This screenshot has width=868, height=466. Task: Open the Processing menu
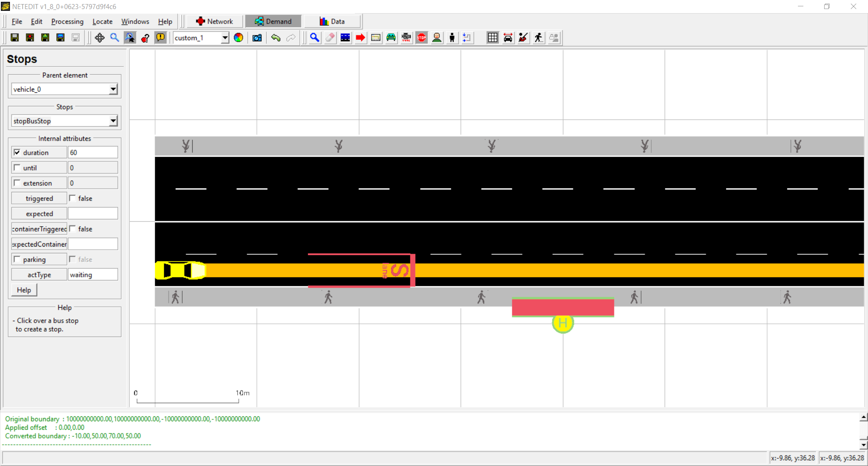pos(67,22)
